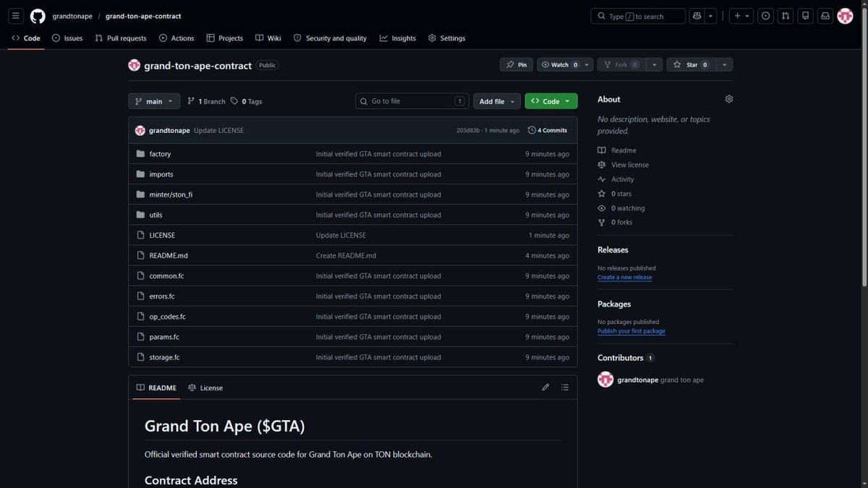
Task: Open the main branch selector dropdown
Action: [154, 101]
